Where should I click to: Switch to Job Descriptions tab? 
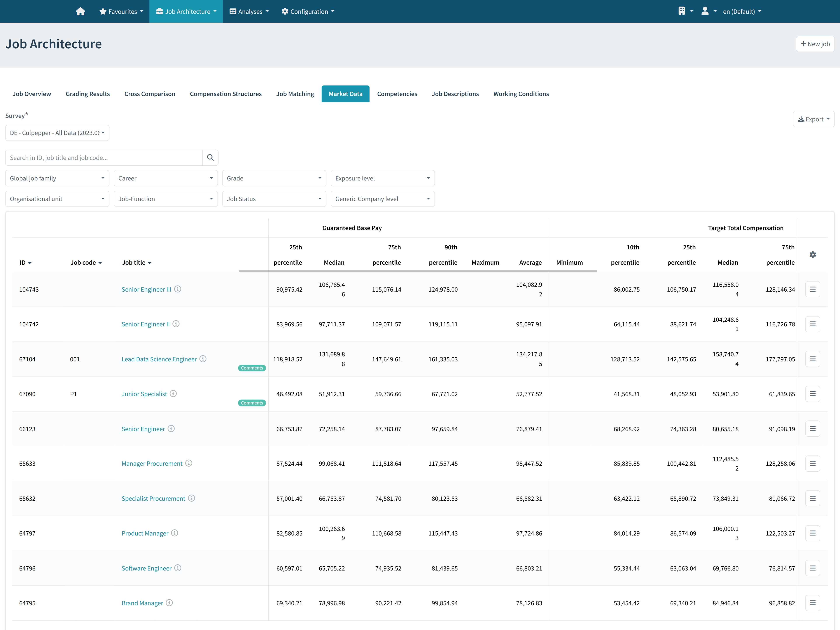[x=455, y=94]
